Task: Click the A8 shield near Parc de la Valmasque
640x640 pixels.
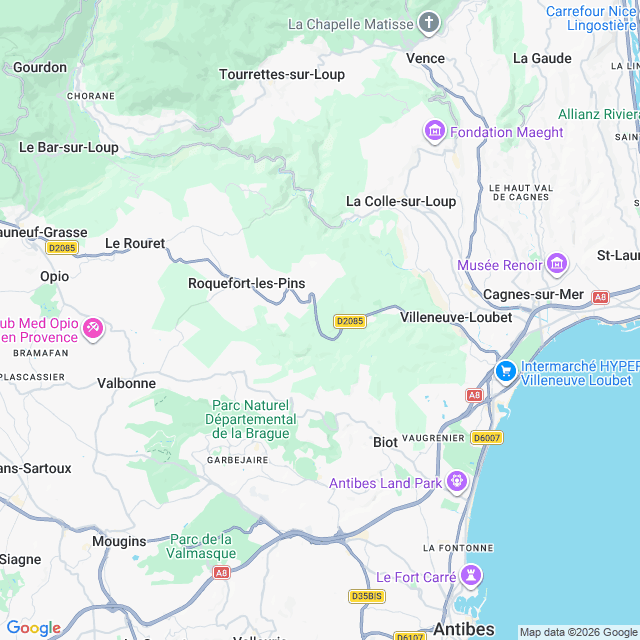Action: (x=221, y=573)
